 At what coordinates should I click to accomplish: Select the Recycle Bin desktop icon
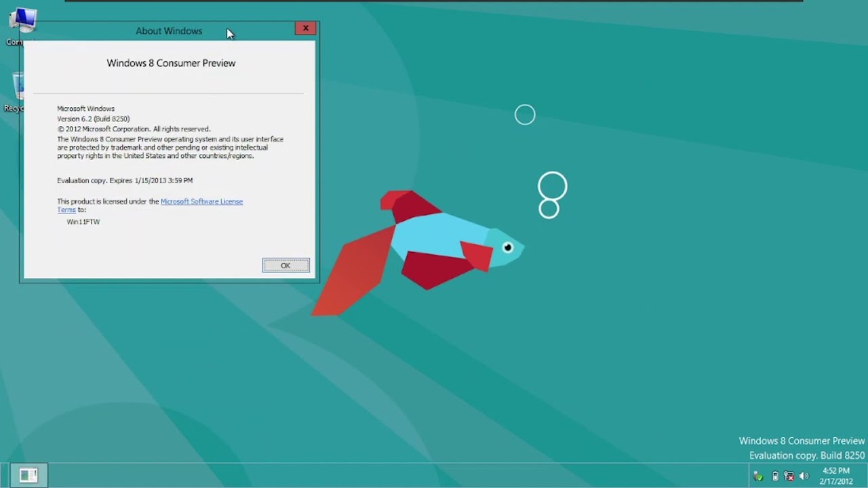(15, 91)
